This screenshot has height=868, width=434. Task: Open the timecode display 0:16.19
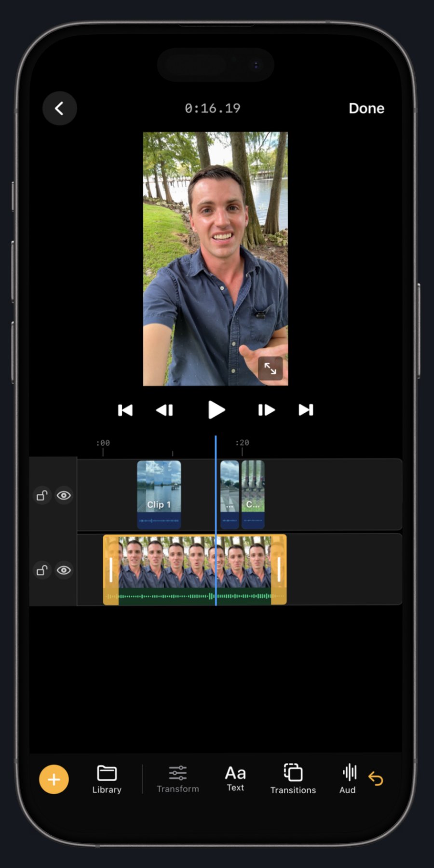tap(213, 108)
